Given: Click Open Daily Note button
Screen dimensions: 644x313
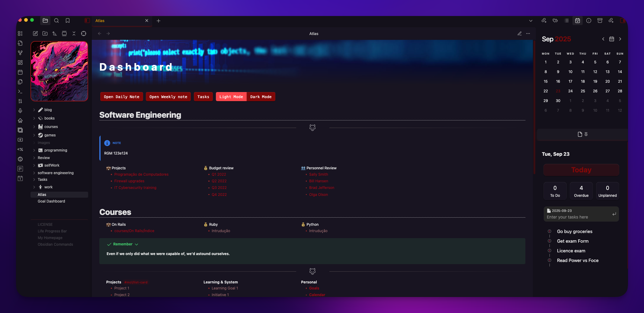Looking at the screenshot, I should 122,97.
